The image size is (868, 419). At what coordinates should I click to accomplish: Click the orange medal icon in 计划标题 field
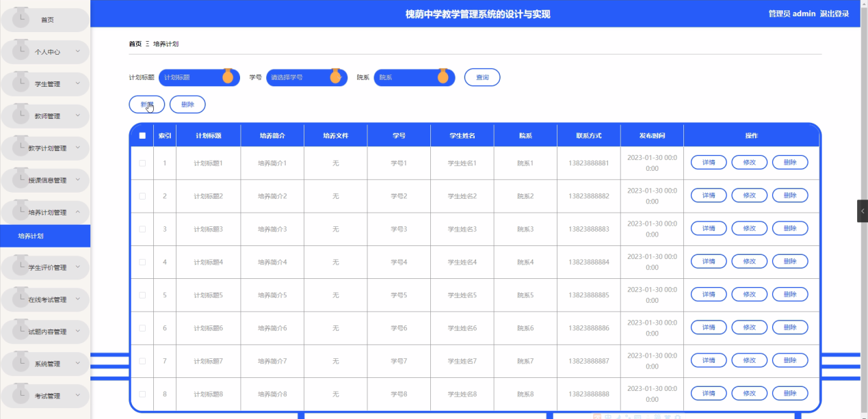[228, 77]
